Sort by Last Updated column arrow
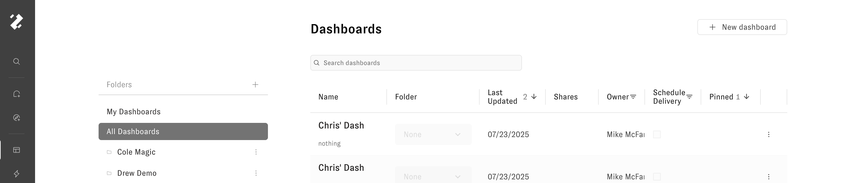868x183 pixels. click(x=534, y=97)
